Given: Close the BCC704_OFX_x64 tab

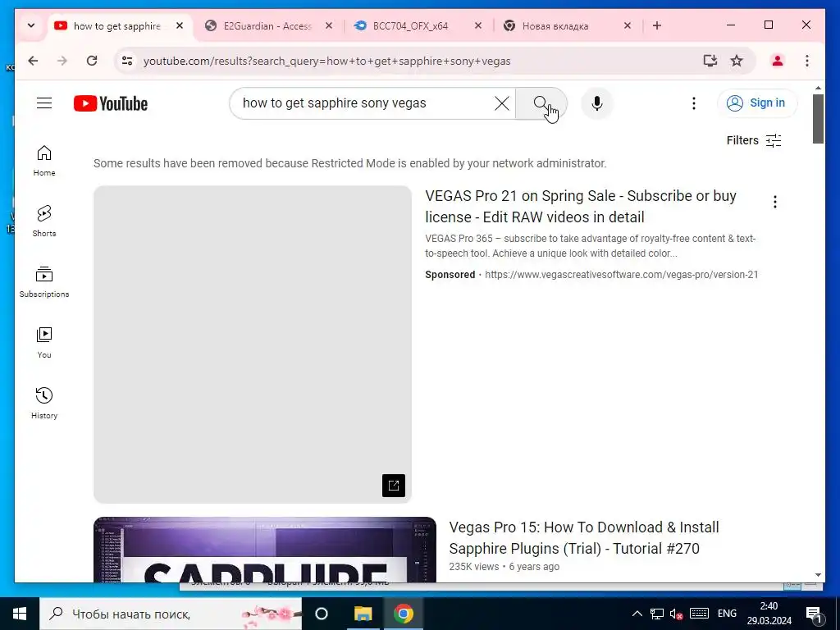Looking at the screenshot, I should (478, 25).
